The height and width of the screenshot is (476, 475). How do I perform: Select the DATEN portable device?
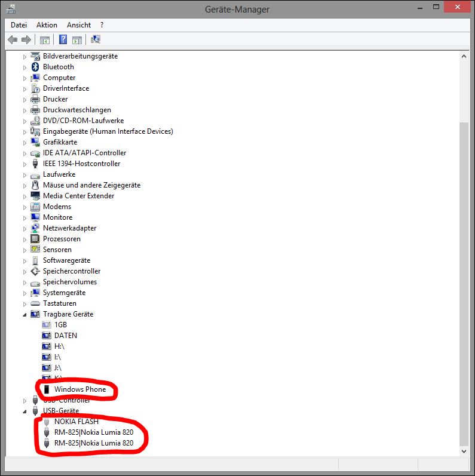point(66,336)
